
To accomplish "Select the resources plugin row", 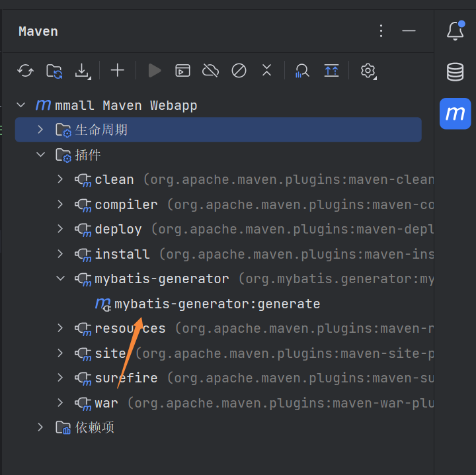I will pyautogui.click(x=218, y=328).
